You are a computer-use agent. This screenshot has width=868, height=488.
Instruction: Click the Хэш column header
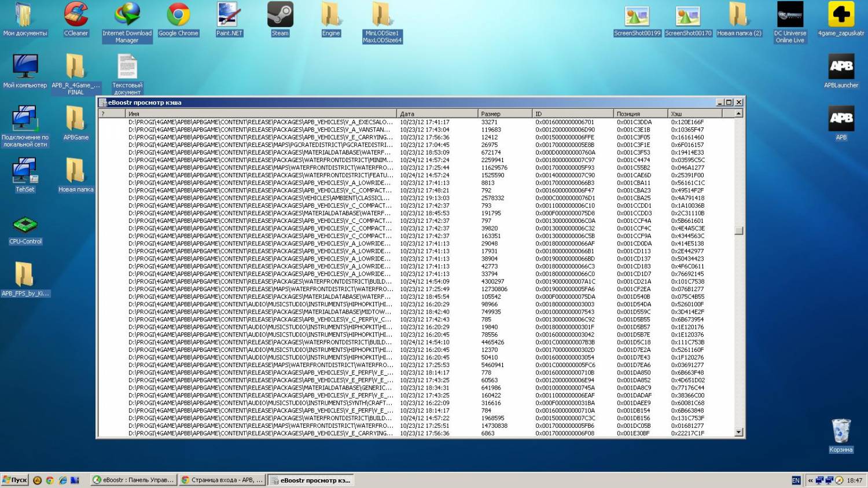(694, 114)
